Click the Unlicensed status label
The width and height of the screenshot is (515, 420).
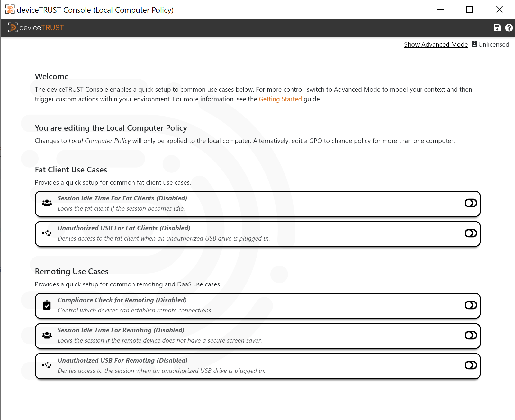494,44
